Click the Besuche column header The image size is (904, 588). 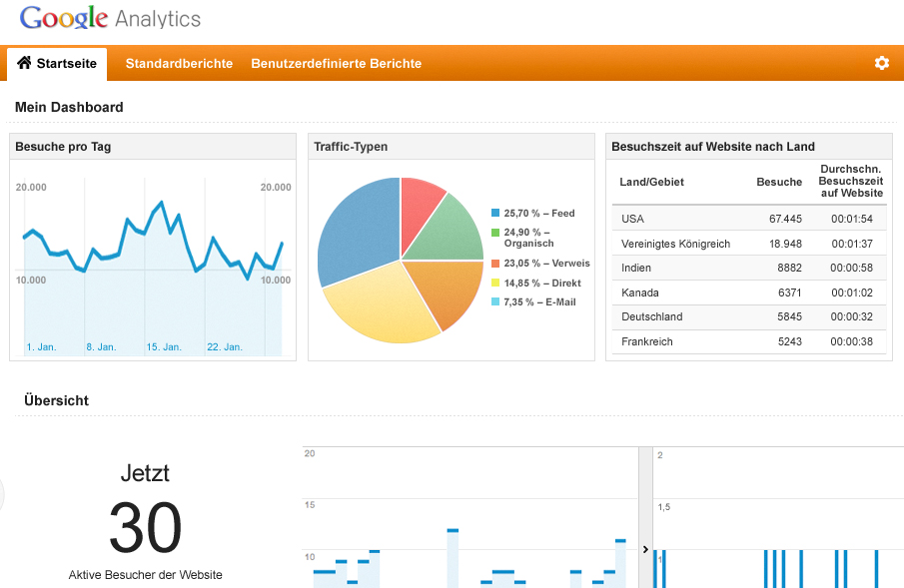pyautogui.click(x=778, y=182)
